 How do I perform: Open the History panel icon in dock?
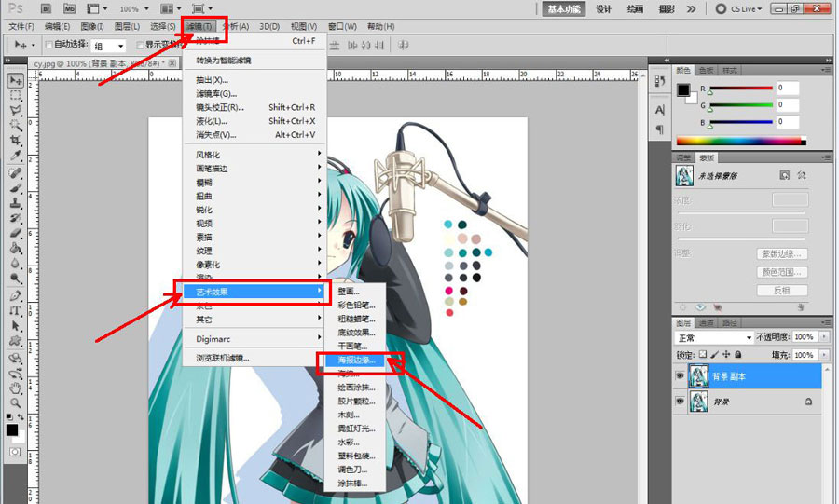coord(659,81)
